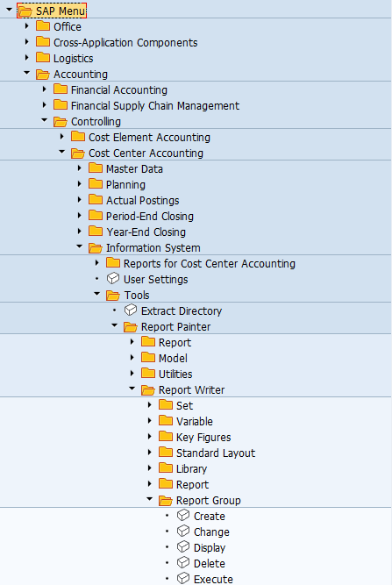The height and width of the screenshot is (585, 392).
Task: Collapse the Accounting node arrow
Action: 26,73
